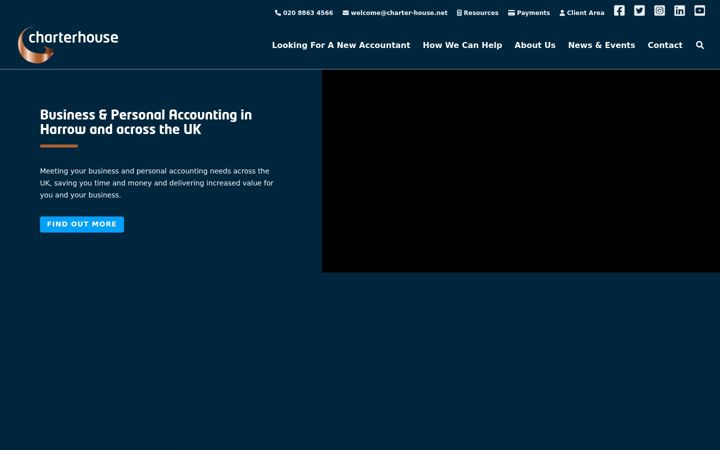Click the Charterhouse logo

[68, 45]
